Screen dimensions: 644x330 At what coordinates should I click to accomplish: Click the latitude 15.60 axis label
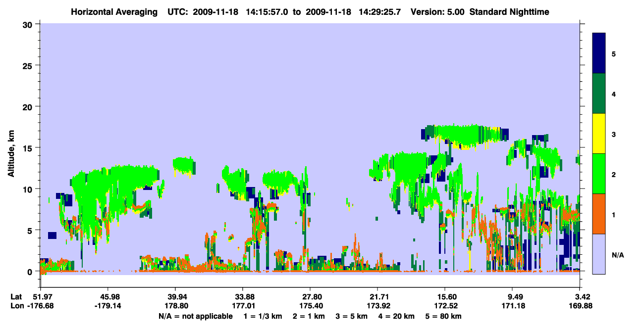(x=445, y=296)
